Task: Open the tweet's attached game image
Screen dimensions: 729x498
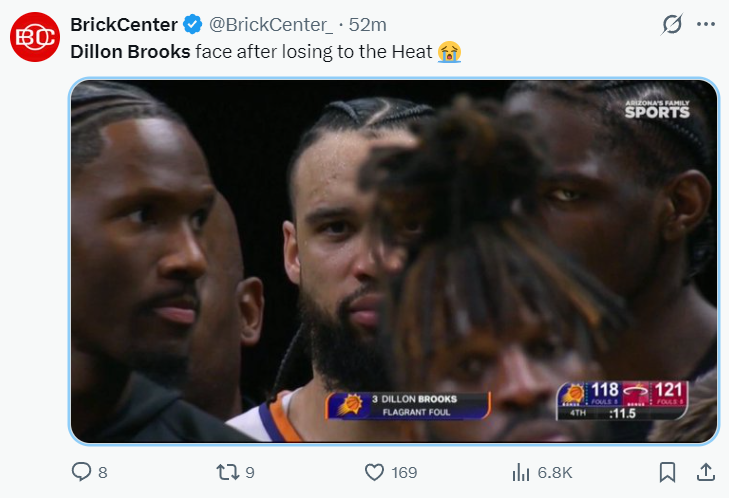Action: [393, 260]
